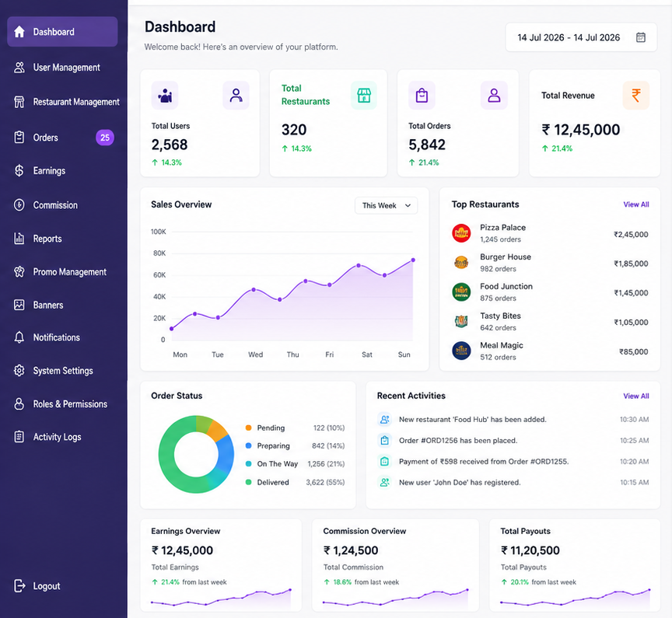
Task: Click the order placed activity icon
Action: [385, 440]
